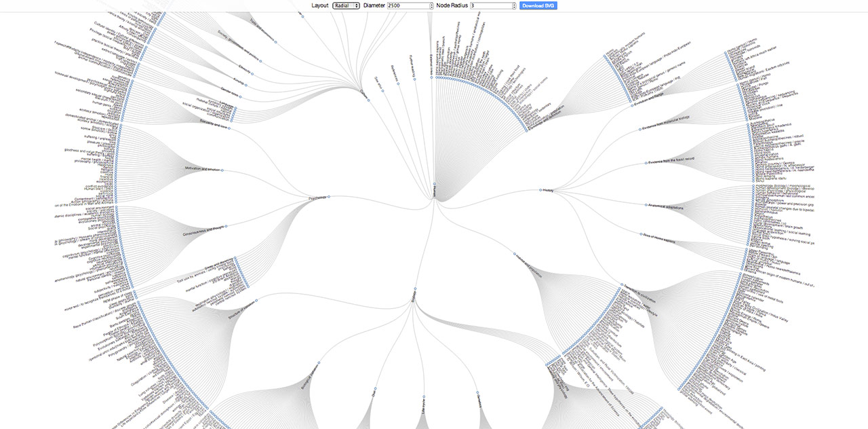Click the References node
868x429 pixels.
pyautogui.click(x=398, y=83)
